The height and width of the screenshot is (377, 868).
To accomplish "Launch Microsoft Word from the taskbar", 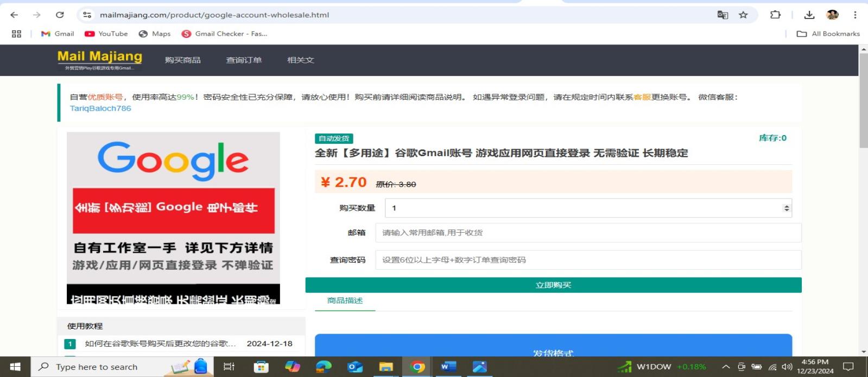I will click(x=448, y=367).
